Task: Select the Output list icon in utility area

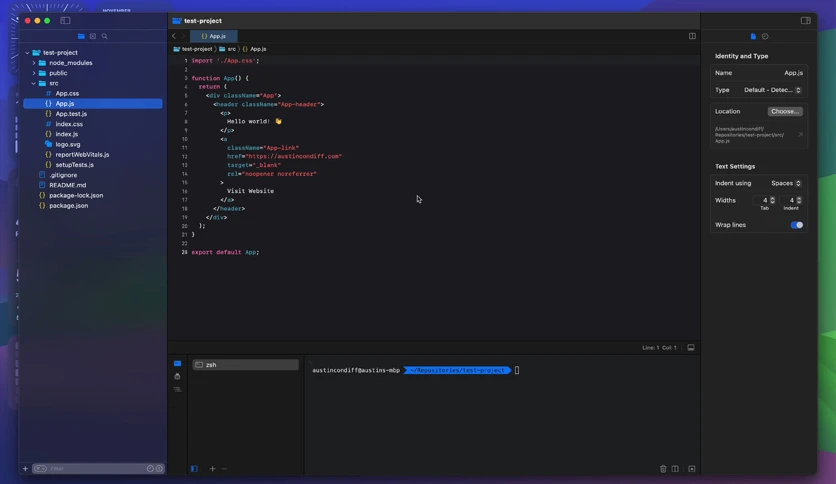Action: pos(178,390)
